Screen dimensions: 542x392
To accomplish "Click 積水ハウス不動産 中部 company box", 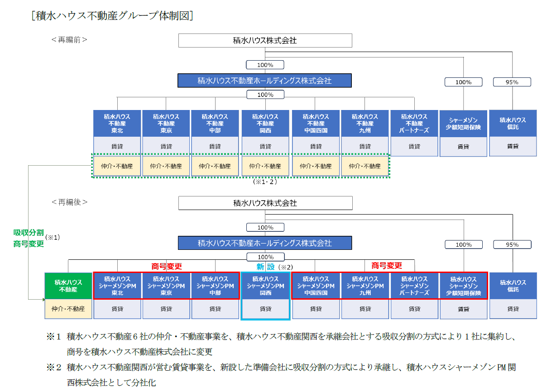I will click(x=215, y=124).
